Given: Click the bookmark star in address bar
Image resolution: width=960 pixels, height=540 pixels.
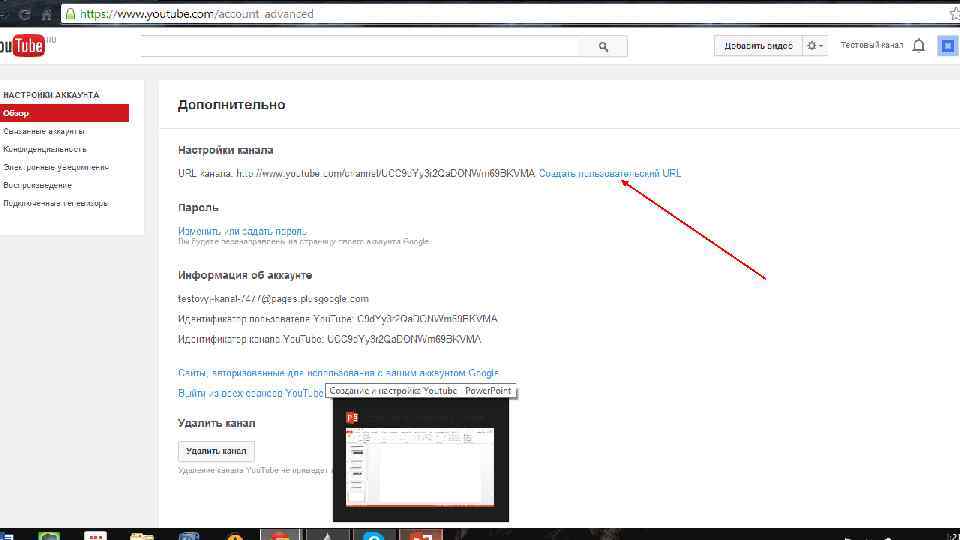Looking at the screenshot, I should tap(954, 13).
